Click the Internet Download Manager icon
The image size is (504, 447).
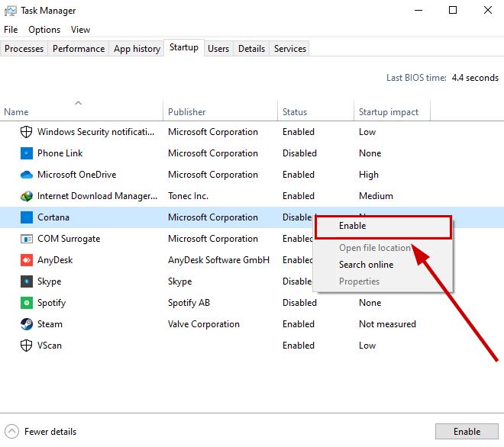(27, 196)
